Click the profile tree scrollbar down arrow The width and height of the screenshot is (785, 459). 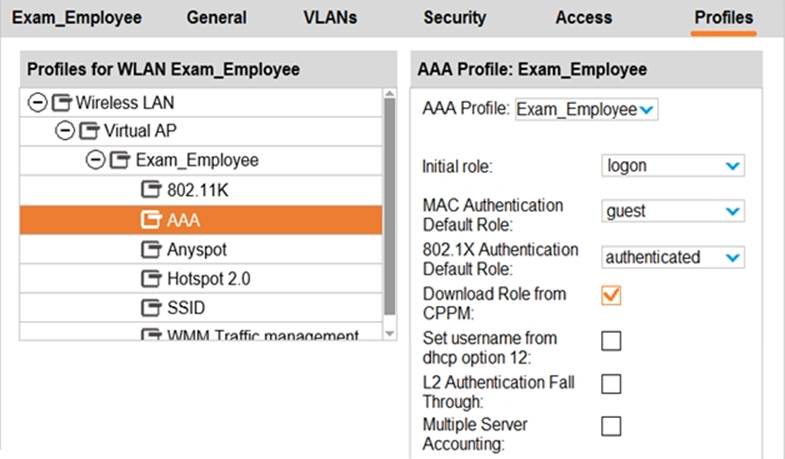(x=390, y=332)
